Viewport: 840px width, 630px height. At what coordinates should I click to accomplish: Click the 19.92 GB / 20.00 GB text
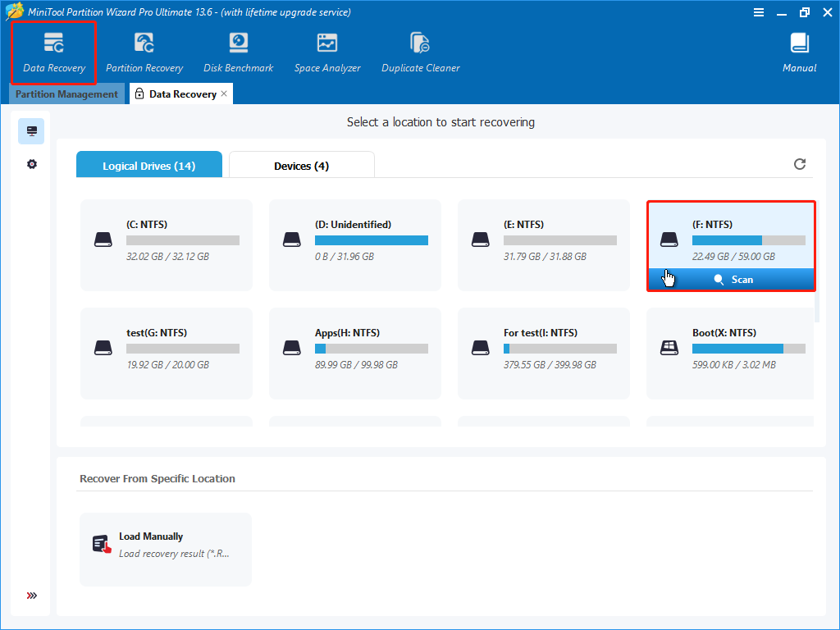point(167,365)
